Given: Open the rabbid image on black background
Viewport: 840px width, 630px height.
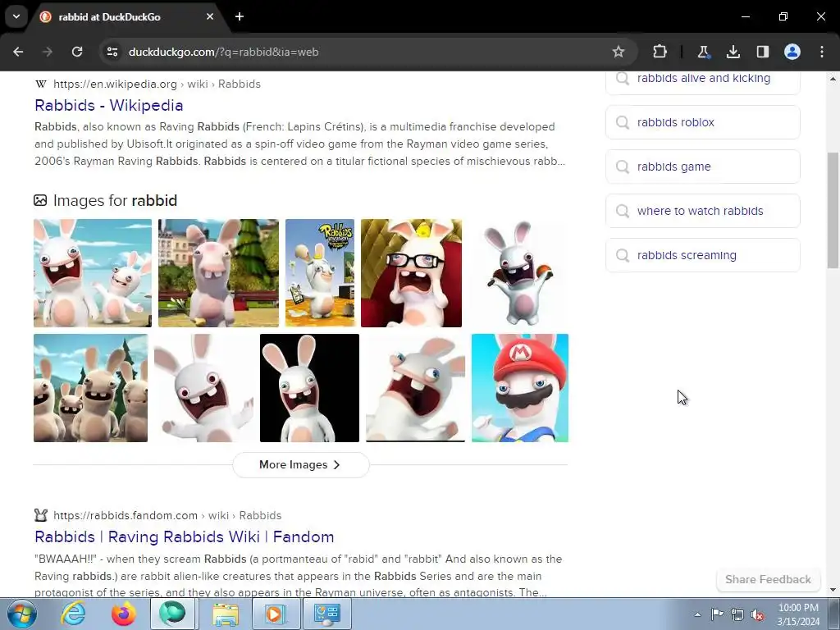Looking at the screenshot, I should (309, 388).
